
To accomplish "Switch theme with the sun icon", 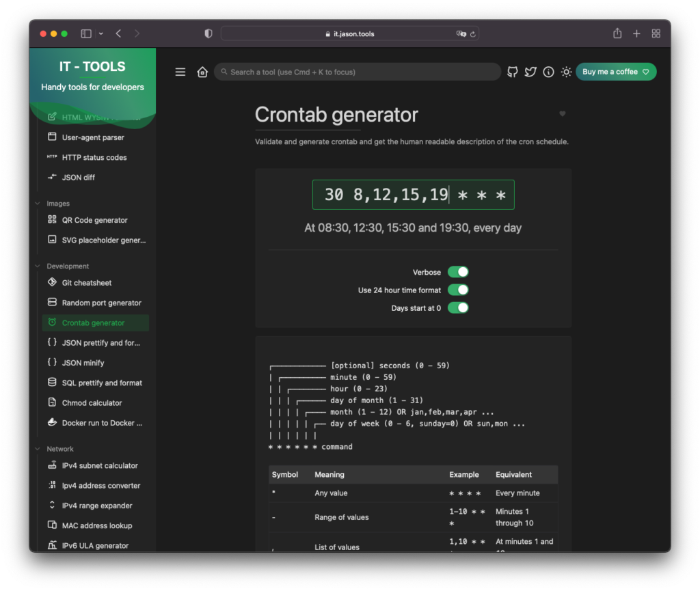I will pos(566,72).
